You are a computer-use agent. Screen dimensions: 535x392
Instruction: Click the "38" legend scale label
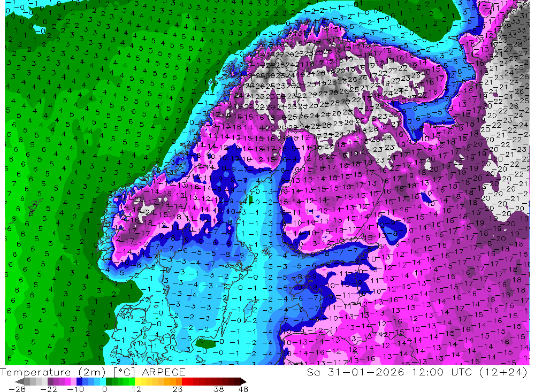(219, 389)
